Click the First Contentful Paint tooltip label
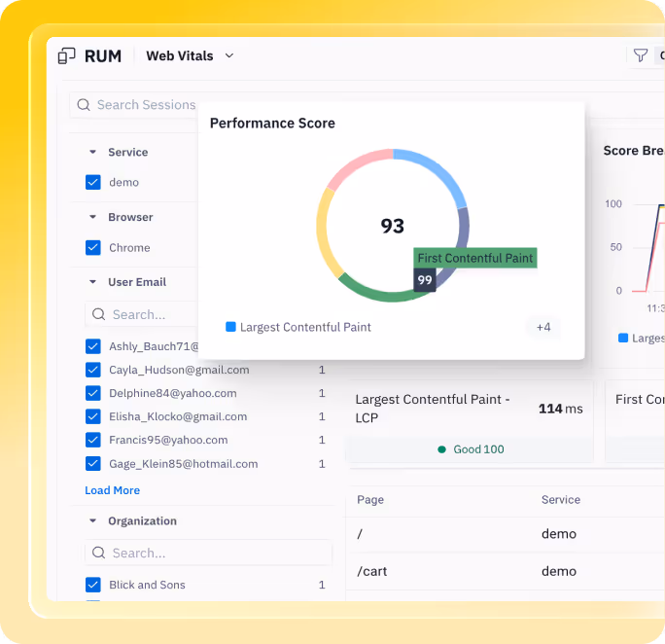Viewport: 665px width, 644px height. [475, 258]
